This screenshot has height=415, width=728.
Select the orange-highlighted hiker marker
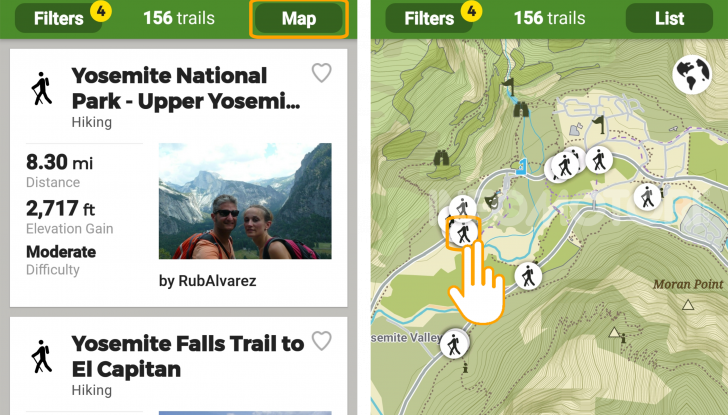(x=463, y=234)
